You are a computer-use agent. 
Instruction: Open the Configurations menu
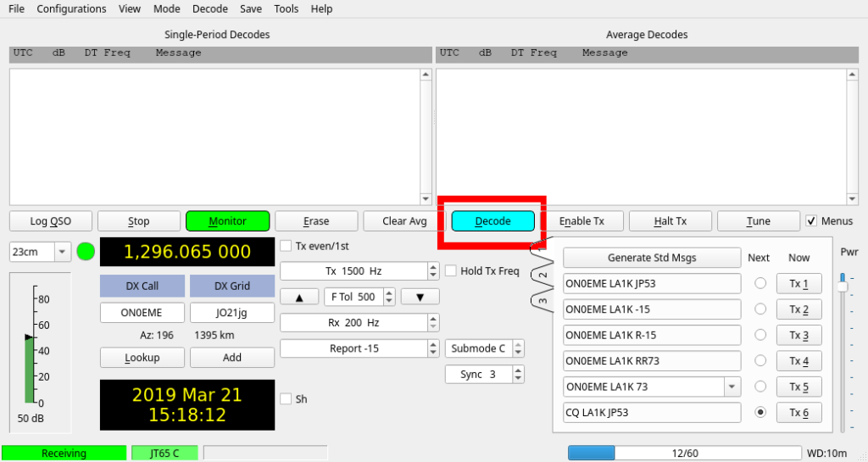(71, 8)
